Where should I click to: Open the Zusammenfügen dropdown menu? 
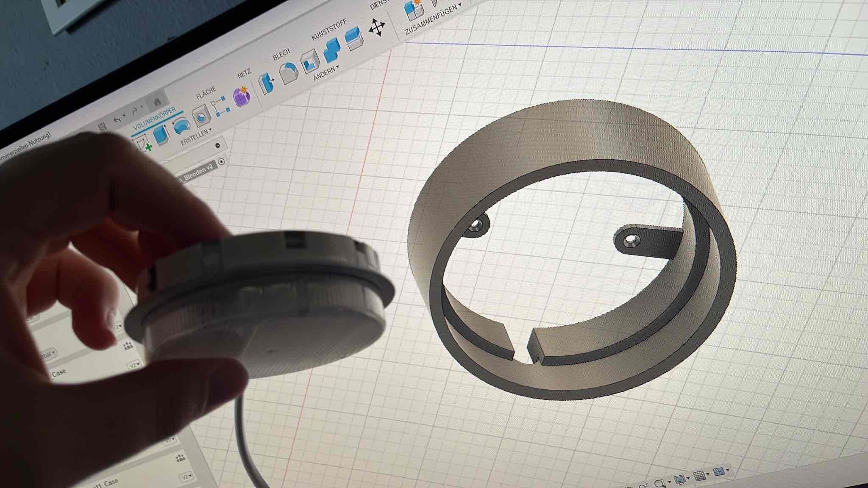[x=433, y=20]
